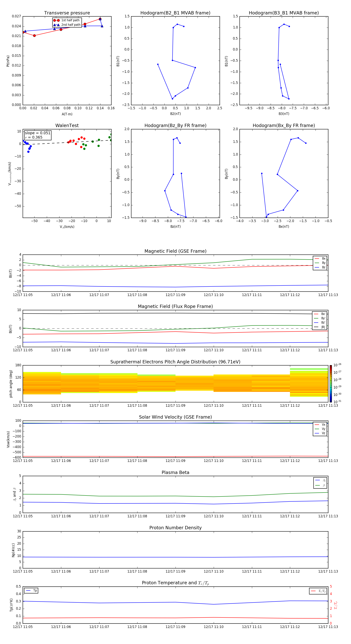The width and height of the screenshot is (351, 644).
Task: Click the "V_remaining(km/s)" y-axis label
Action: click(x=10, y=173)
